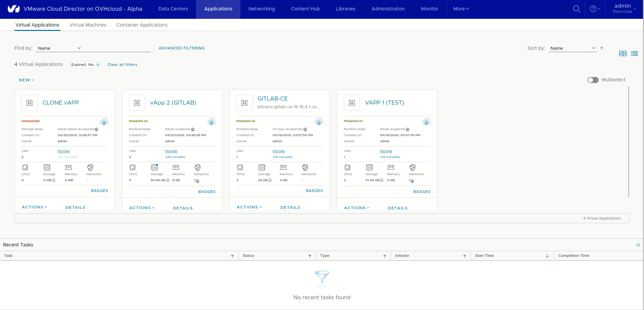Open global search with the magnifier icon
Viewport: 644px width, 310px height.
point(577,9)
